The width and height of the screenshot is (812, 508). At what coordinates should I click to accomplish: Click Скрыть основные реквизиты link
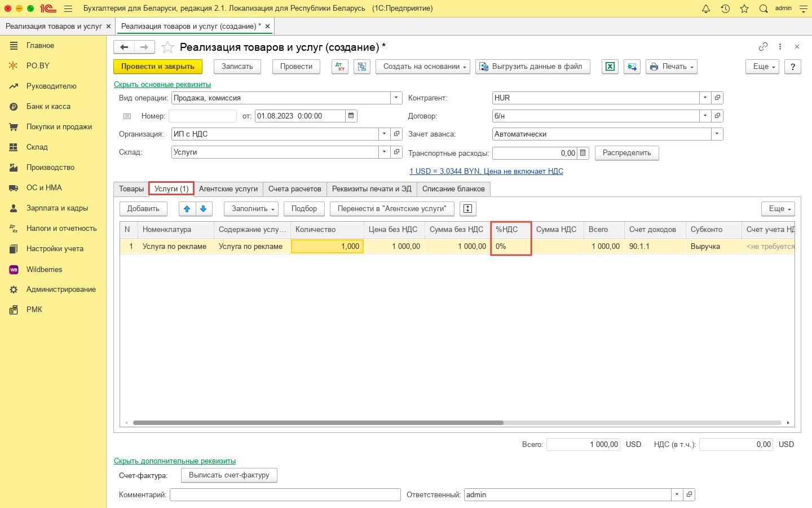tap(162, 85)
